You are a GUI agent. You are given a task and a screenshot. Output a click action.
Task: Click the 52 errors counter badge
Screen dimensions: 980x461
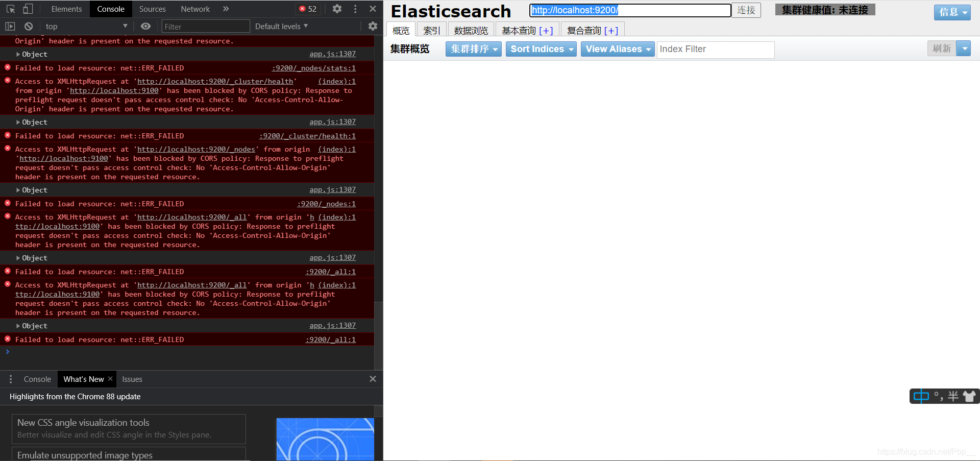(x=308, y=9)
